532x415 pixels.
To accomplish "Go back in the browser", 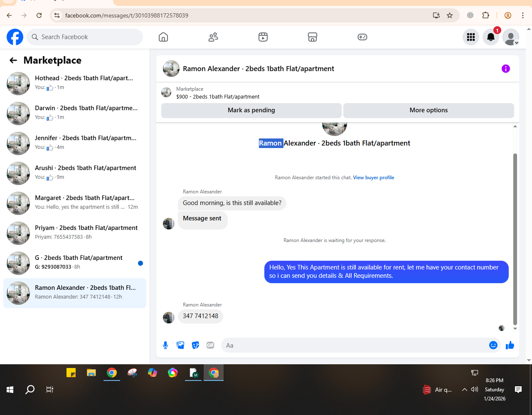I will pos(9,15).
